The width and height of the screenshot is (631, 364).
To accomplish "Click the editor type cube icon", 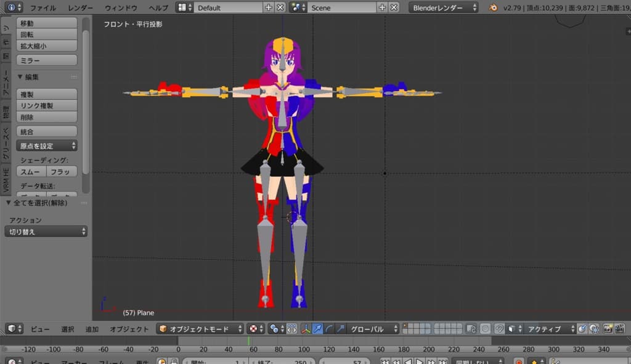I will (x=11, y=329).
